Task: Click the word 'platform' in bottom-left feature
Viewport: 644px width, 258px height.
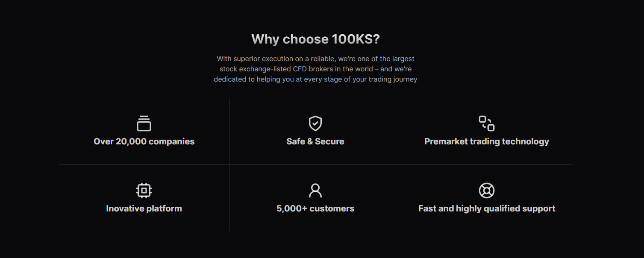Action: point(164,209)
